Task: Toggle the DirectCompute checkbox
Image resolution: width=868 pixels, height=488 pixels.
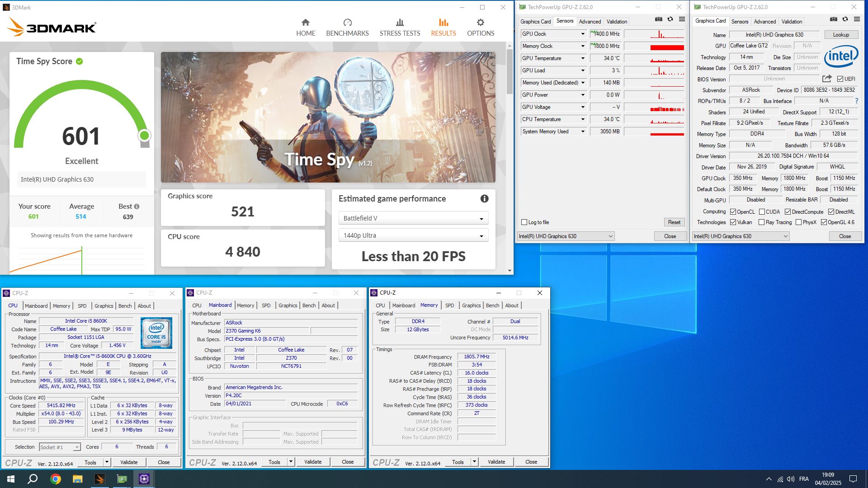Action: 788,212
